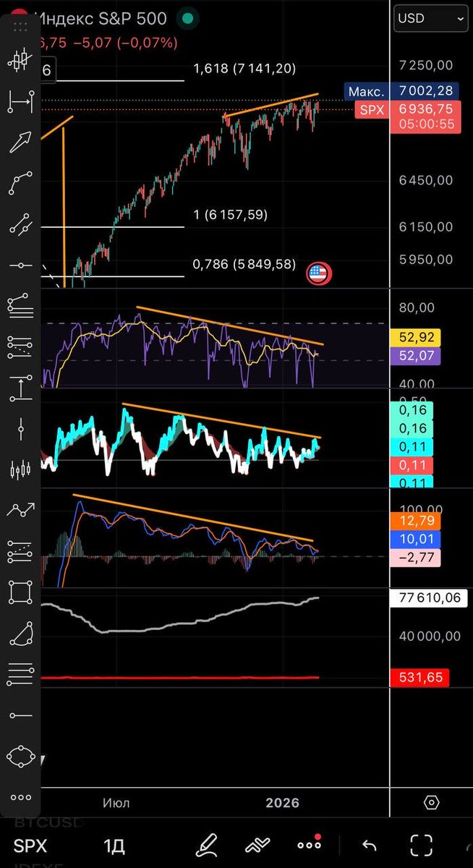This screenshot has width=473, height=868.
Task: Select the curved path drawing tool
Action: pos(20,183)
